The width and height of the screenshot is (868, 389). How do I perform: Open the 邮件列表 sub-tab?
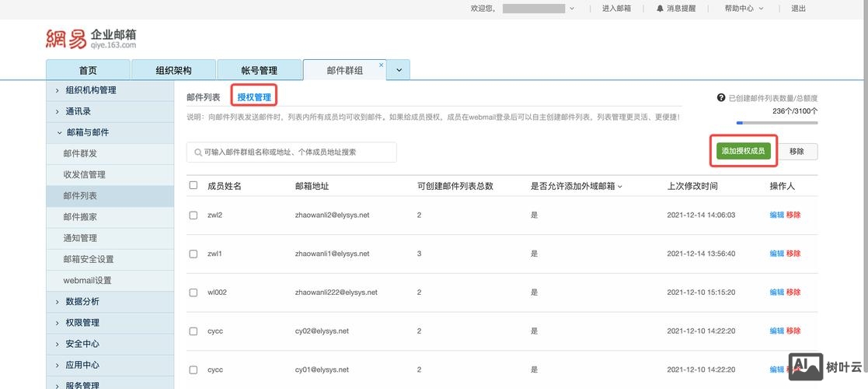tap(203, 97)
